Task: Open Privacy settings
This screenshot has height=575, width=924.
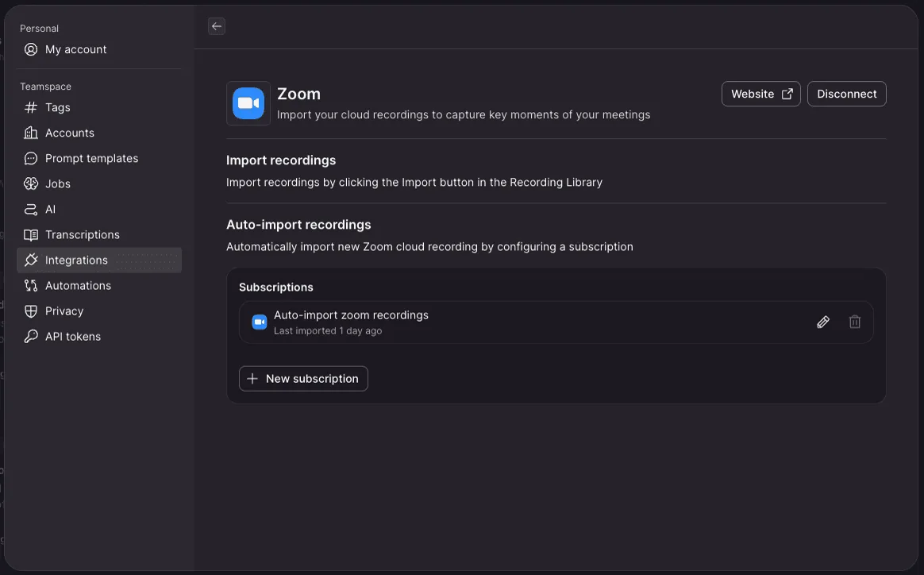Action: pyautogui.click(x=99, y=311)
